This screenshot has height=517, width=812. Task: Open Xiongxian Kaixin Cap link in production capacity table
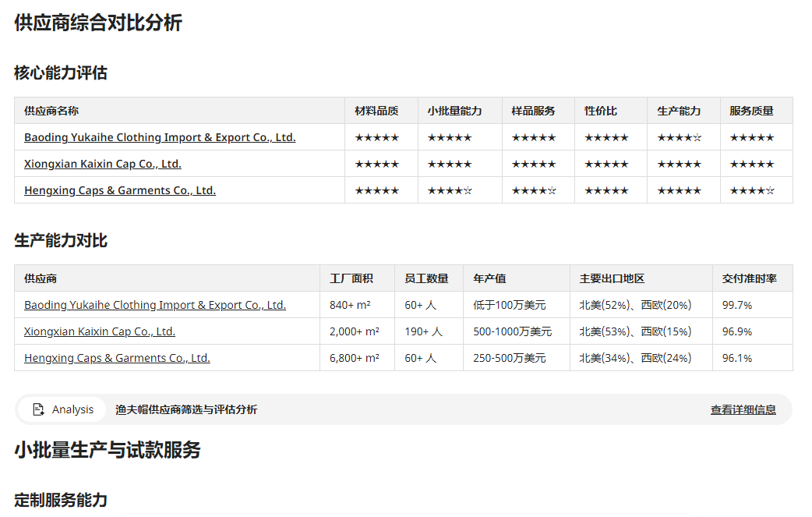tap(100, 331)
